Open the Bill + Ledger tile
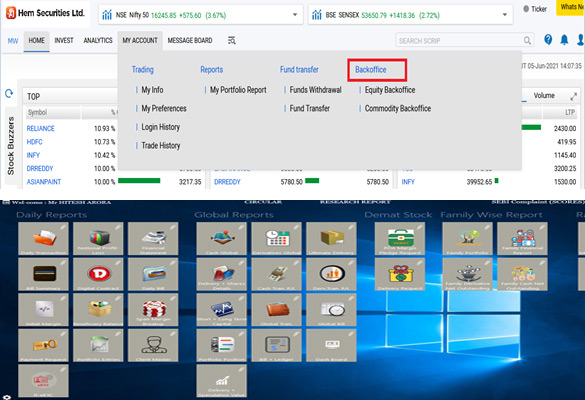 (276, 345)
